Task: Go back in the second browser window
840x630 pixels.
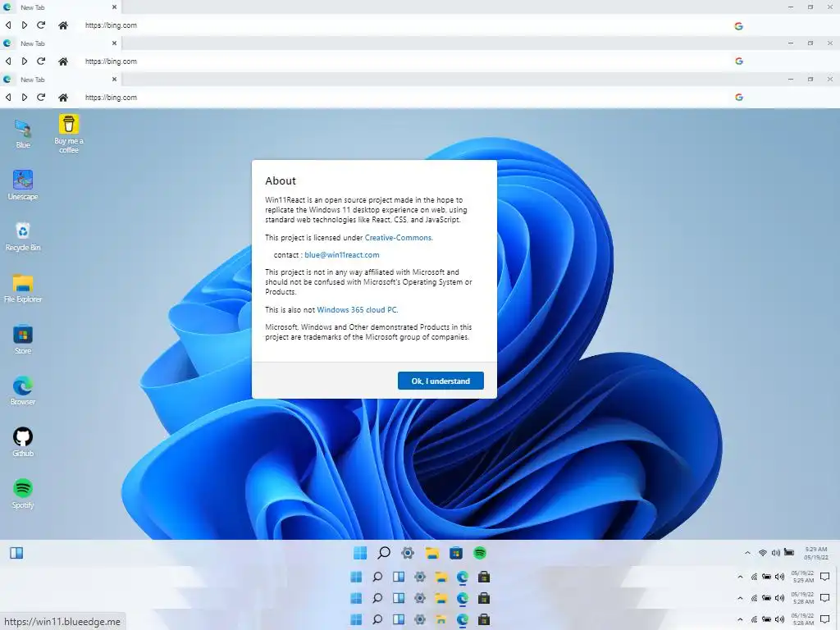Action: pos(8,61)
